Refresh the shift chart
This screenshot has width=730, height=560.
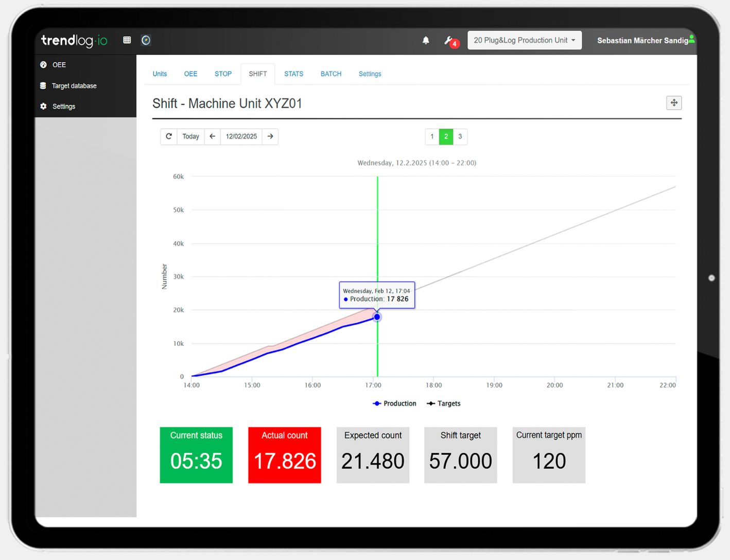click(168, 136)
